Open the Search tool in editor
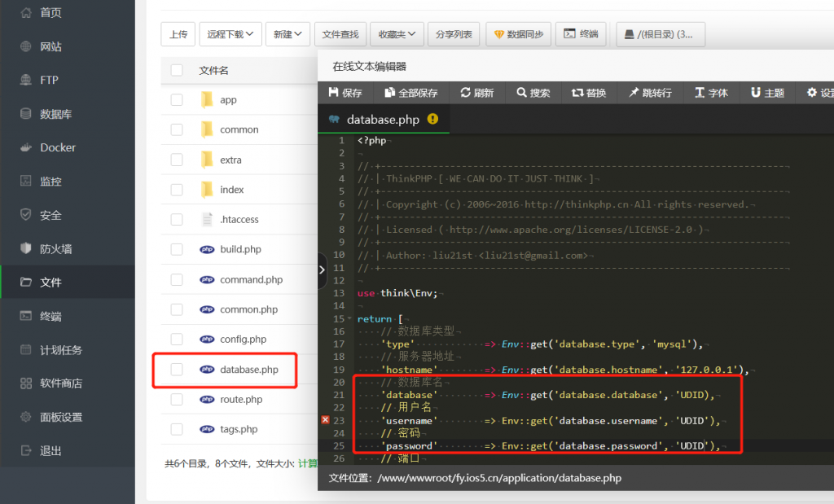834x504 pixels. pyautogui.click(x=521, y=93)
